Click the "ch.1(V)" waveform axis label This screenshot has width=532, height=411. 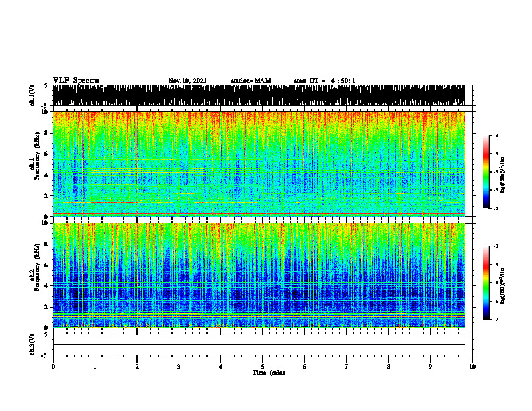tap(32, 95)
